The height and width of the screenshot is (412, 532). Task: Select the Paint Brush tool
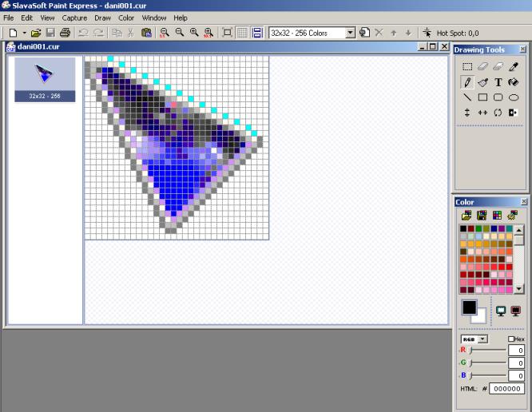(x=482, y=82)
